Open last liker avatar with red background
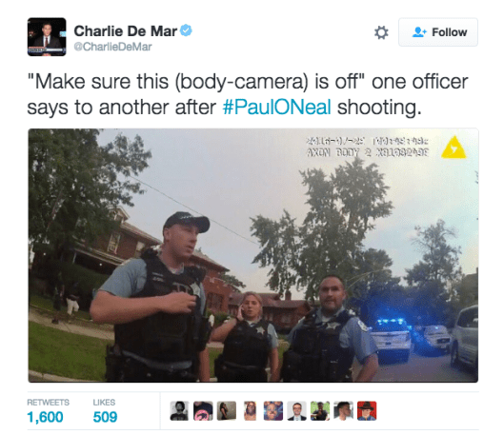504x435 pixels. point(367,411)
